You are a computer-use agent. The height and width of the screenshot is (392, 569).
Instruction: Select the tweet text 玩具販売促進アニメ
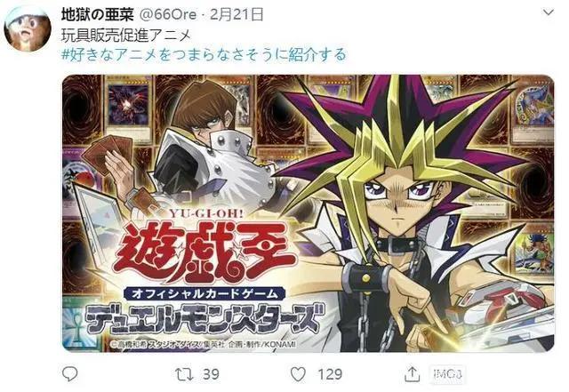126,36
